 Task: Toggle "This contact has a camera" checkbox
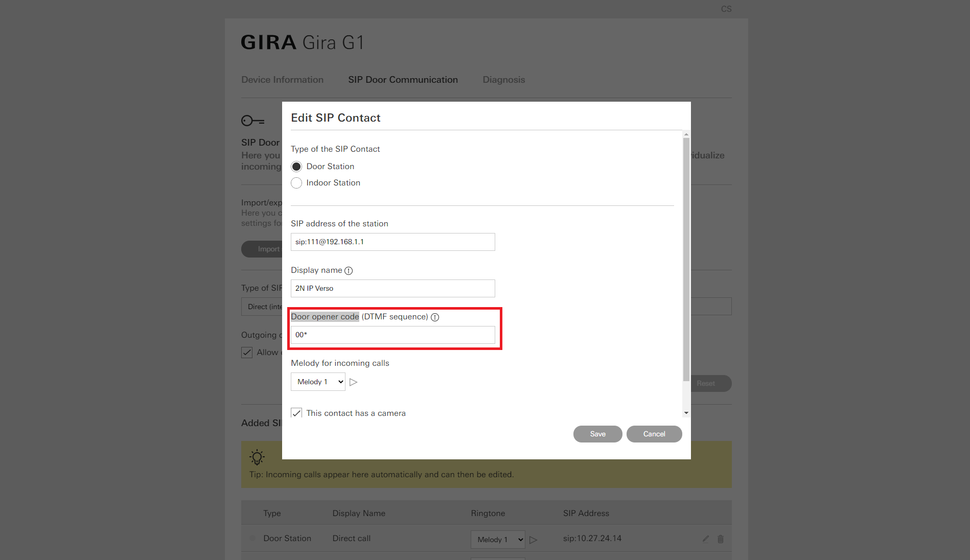[296, 413]
